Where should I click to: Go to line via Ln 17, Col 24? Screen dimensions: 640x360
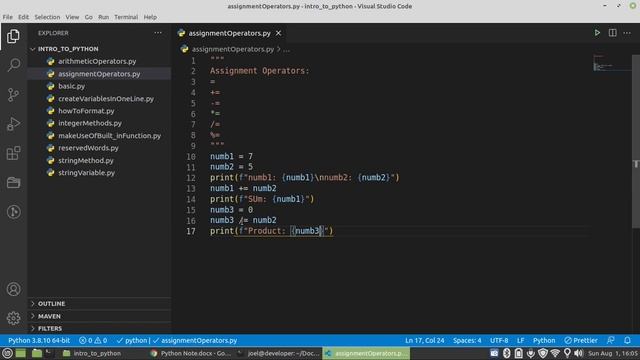424,340
